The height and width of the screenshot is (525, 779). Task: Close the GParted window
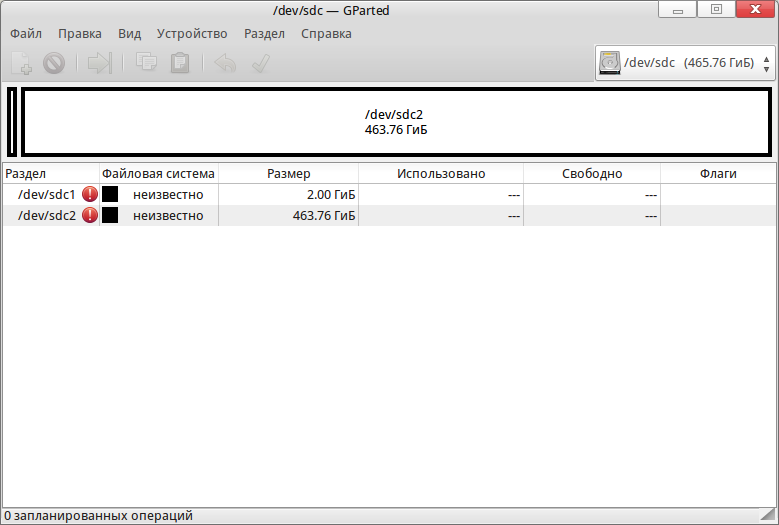(755, 9)
